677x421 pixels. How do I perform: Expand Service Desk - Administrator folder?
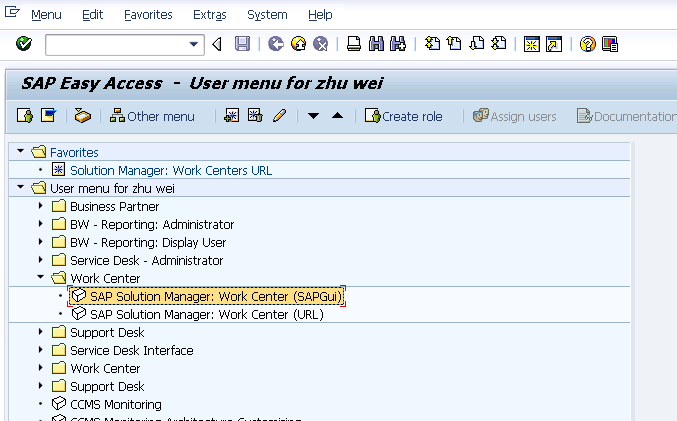tap(41, 260)
